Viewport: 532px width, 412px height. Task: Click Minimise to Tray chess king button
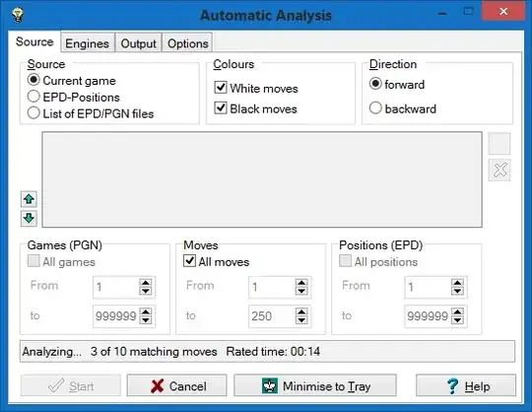pos(315,385)
